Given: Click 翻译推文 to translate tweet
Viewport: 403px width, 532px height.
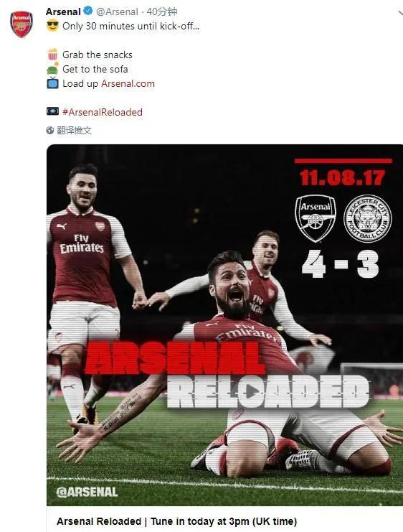Looking at the screenshot, I should 75,130.
